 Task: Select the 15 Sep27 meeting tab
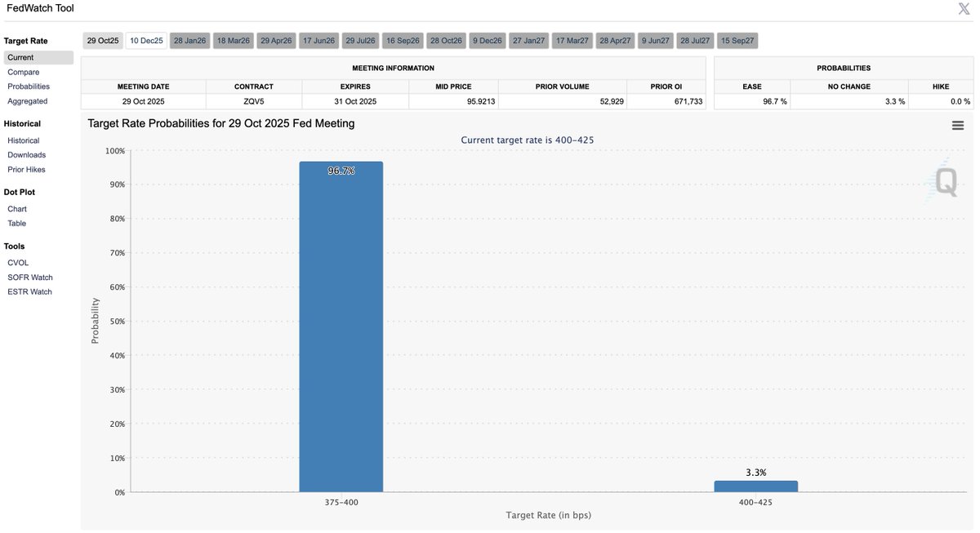pyautogui.click(x=738, y=40)
